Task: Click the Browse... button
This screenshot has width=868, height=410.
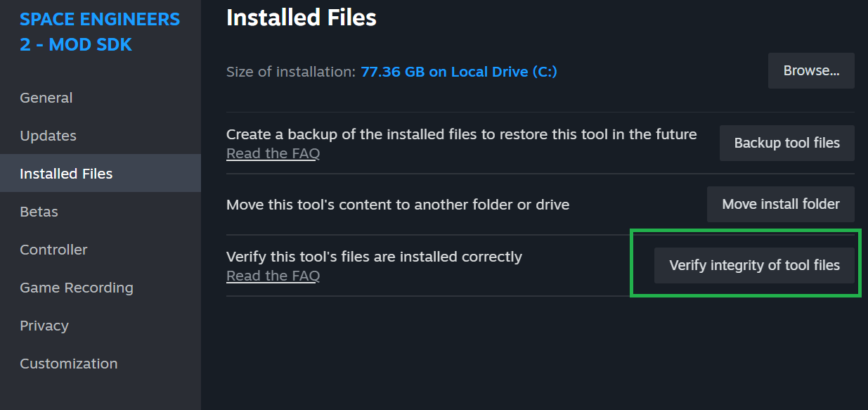Action: click(x=811, y=70)
